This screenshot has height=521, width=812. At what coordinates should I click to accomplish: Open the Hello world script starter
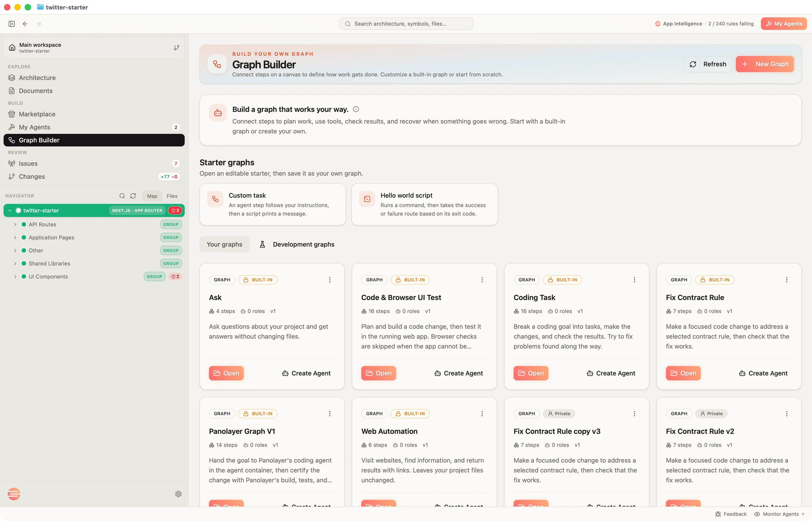[425, 204]
